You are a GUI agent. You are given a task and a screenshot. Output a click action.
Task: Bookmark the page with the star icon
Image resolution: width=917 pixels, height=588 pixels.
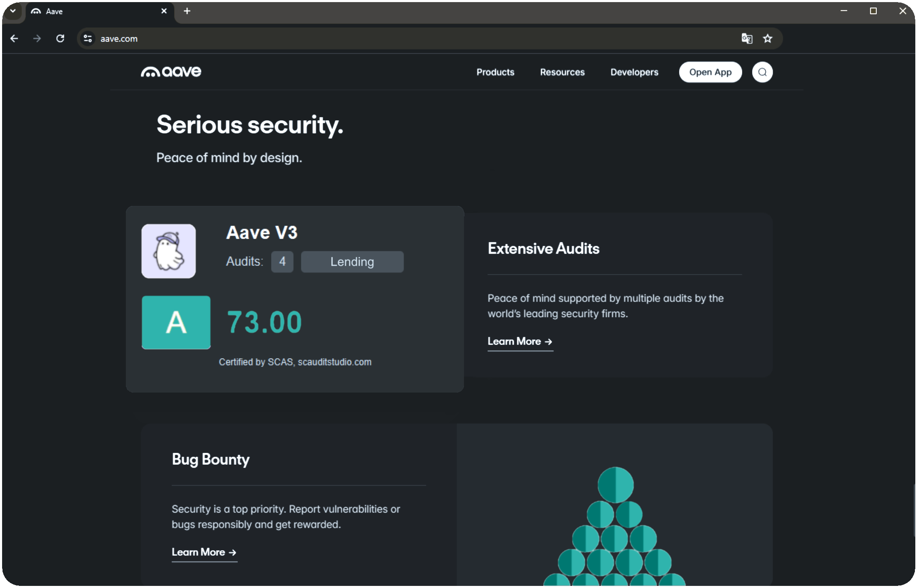[x=767, y=38]
